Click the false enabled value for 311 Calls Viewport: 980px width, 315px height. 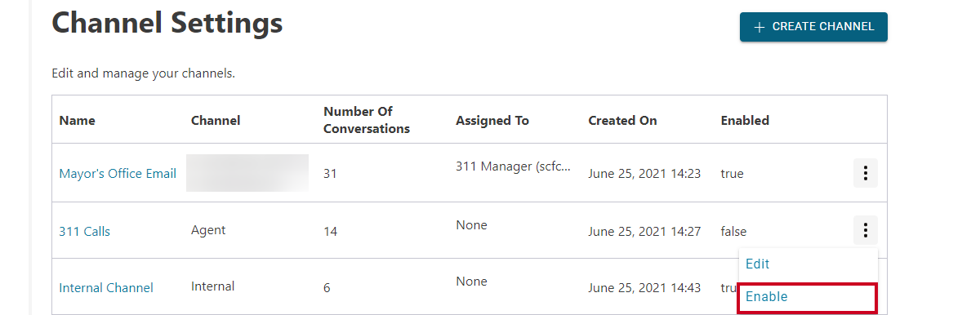(x=733, y=231)
